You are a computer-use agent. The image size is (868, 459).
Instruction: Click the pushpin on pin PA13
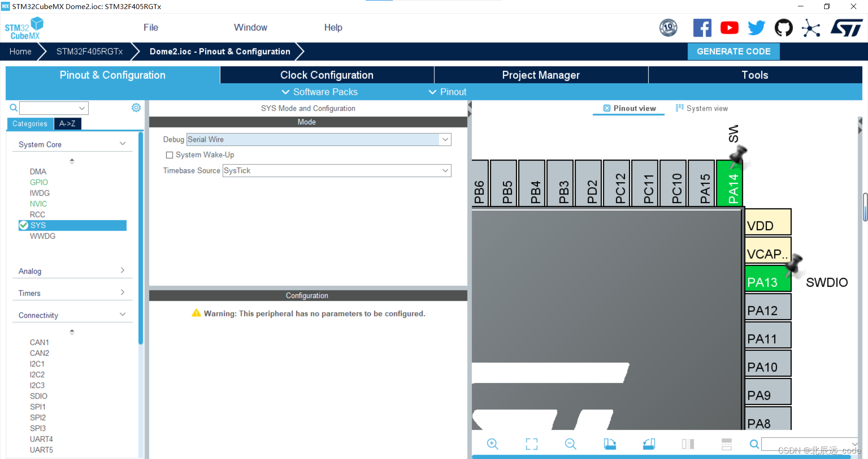point(794,265)
